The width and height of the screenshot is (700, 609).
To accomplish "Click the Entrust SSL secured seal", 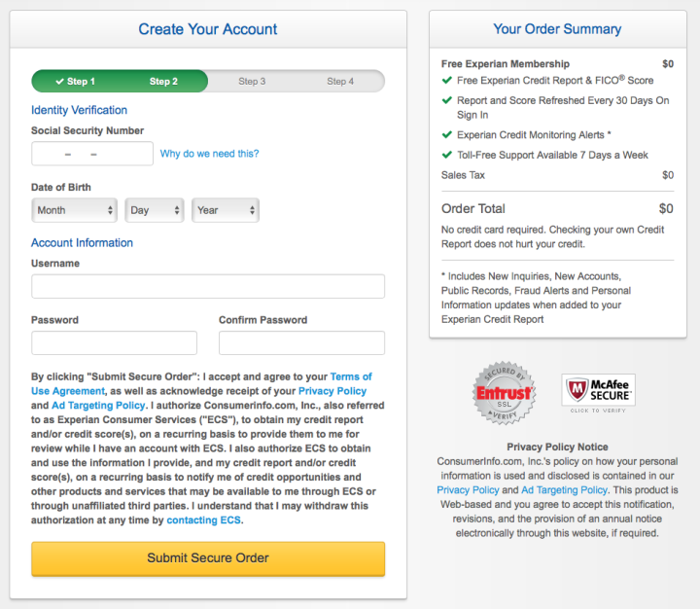I will 503,393.
